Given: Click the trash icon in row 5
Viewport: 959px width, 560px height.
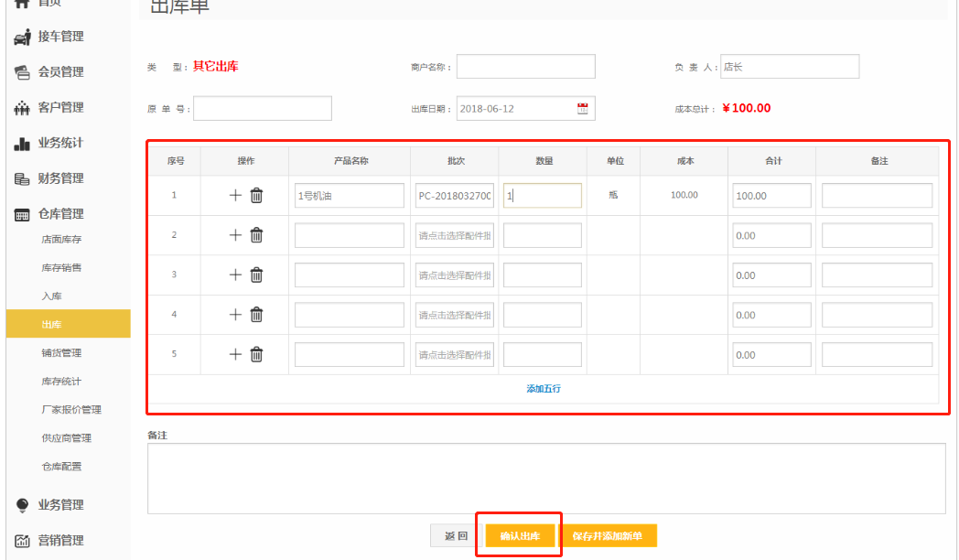Looking at the screenshot, I should click(257, 354).
